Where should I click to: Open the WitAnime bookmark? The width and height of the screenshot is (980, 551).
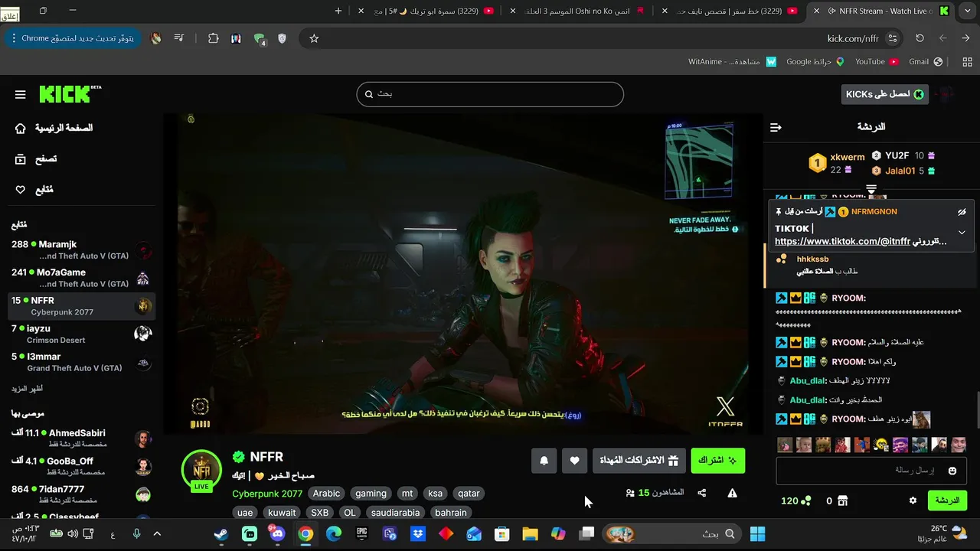[732, 62]
